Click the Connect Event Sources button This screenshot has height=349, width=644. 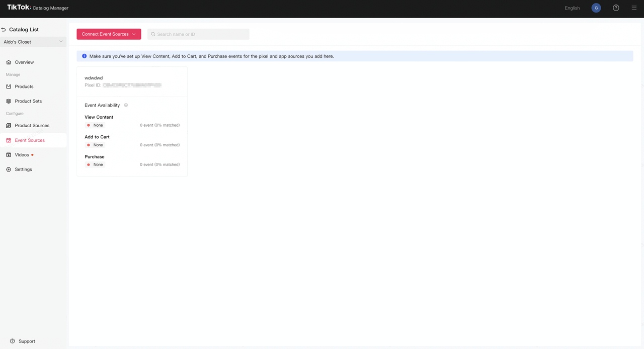tap(109, 34)
